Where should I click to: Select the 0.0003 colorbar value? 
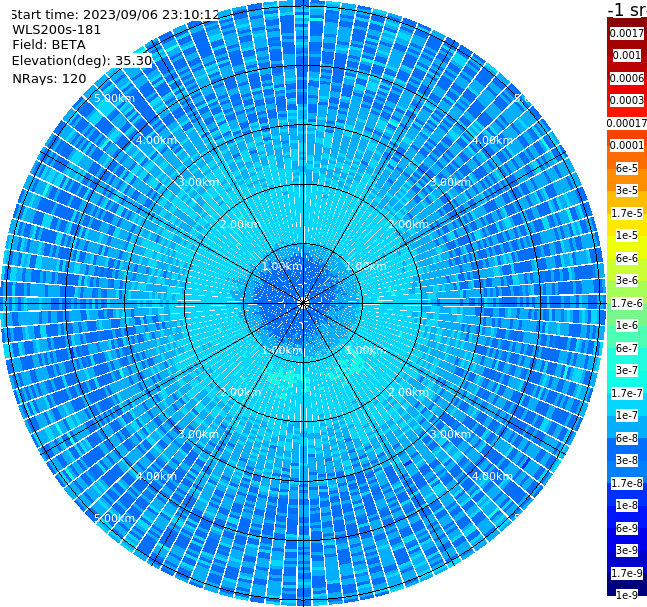coord(627,100)
